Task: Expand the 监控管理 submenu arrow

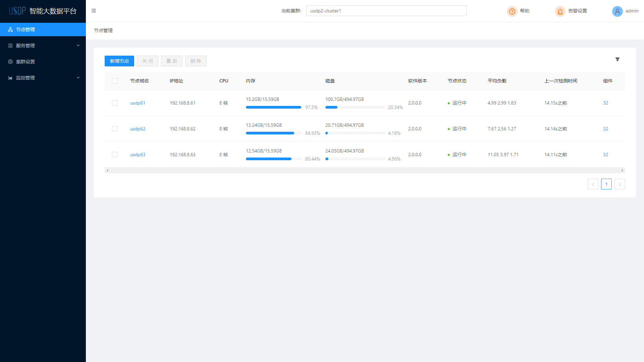Action: (78, 78)
